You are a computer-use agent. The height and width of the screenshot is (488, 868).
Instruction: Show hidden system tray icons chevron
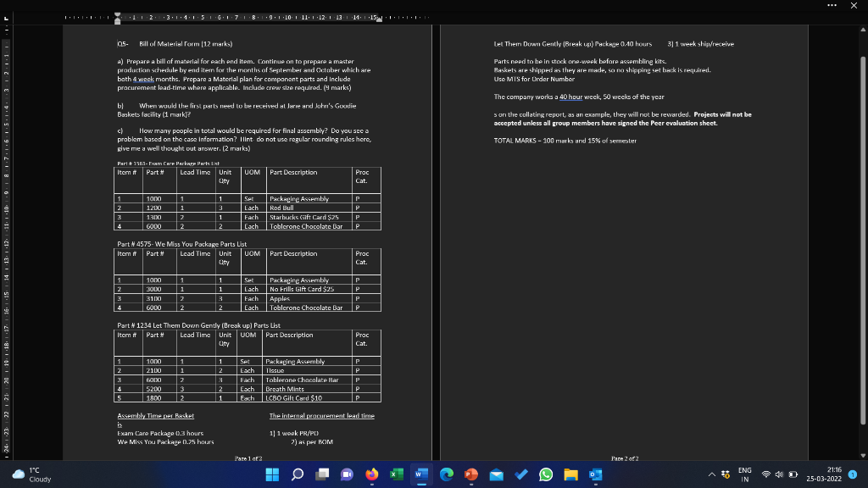[711, 474]
